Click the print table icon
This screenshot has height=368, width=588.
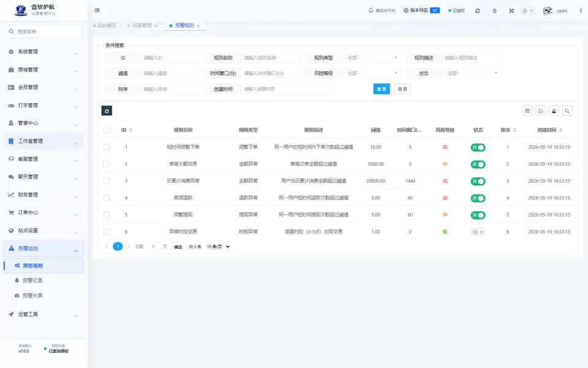point(541,111)
